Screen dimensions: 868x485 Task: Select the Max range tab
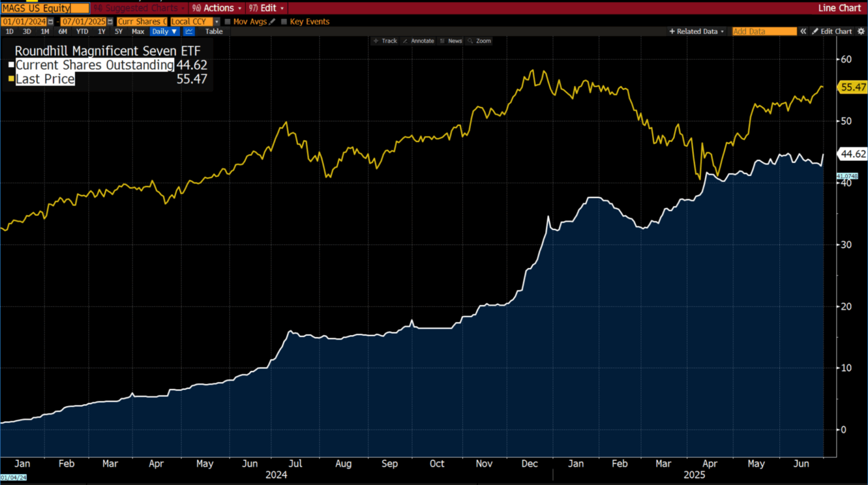pos(138,32)
